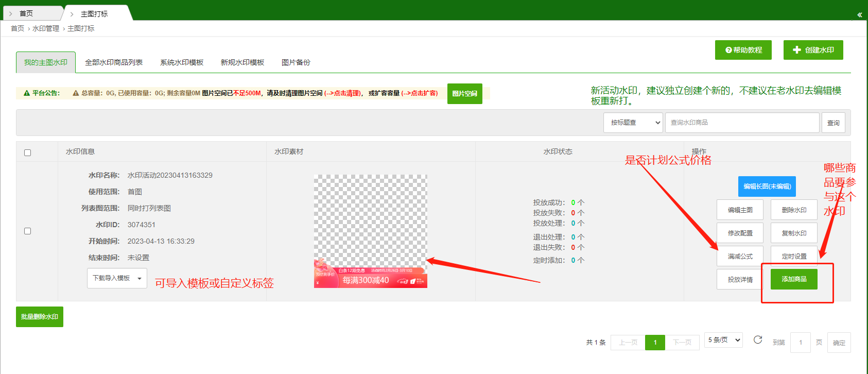
Task: Click the search watermark products input field (查询水印商品)
Action: [742, 123]
